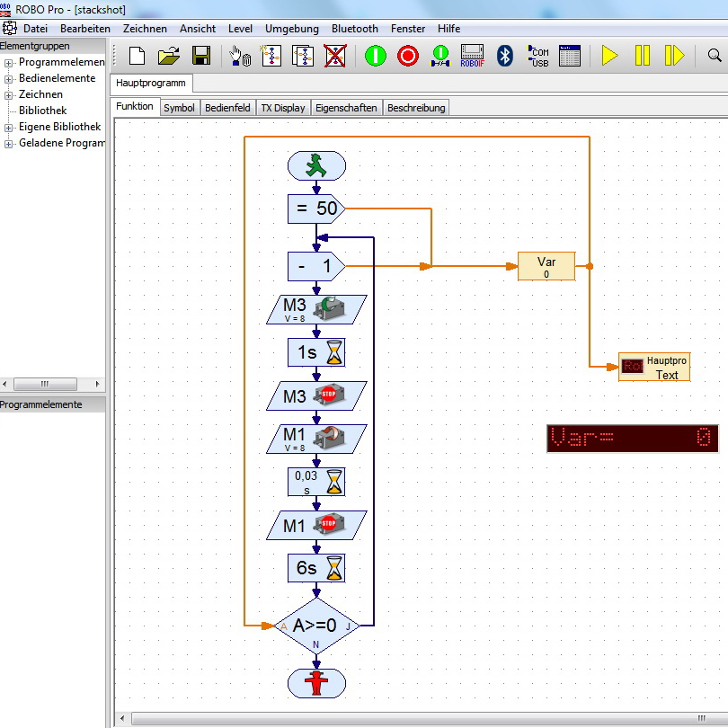Switch to the Beschreibung tab

pos(416,108)
